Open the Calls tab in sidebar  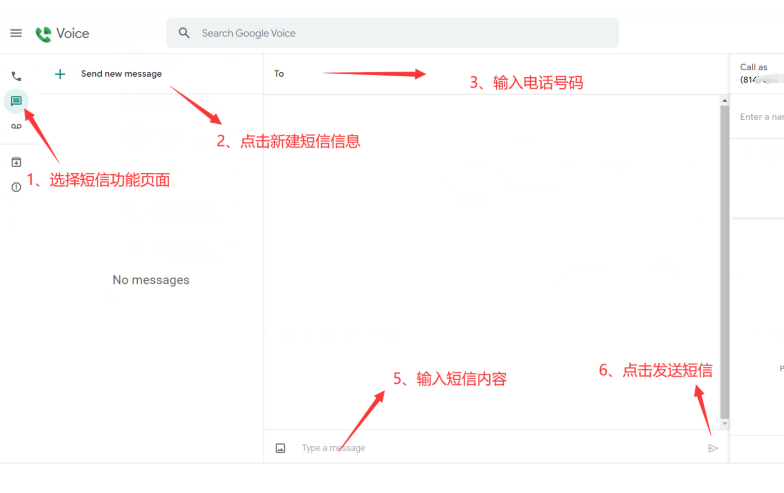pos(16,76)
